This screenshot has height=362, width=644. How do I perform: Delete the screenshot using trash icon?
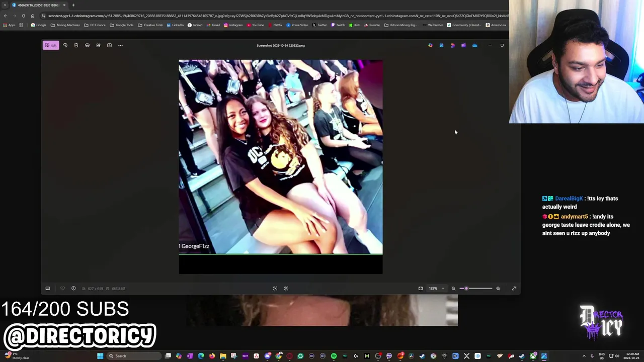[x=76, y=45]
